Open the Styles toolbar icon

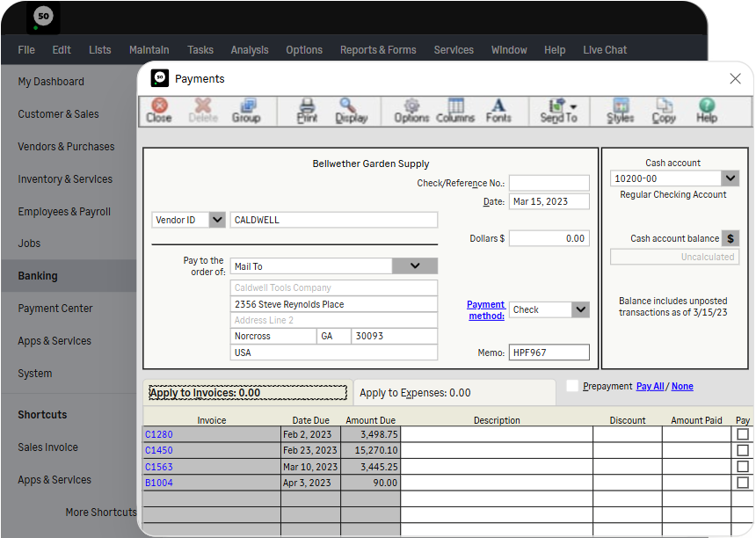(x=620, y=111)
